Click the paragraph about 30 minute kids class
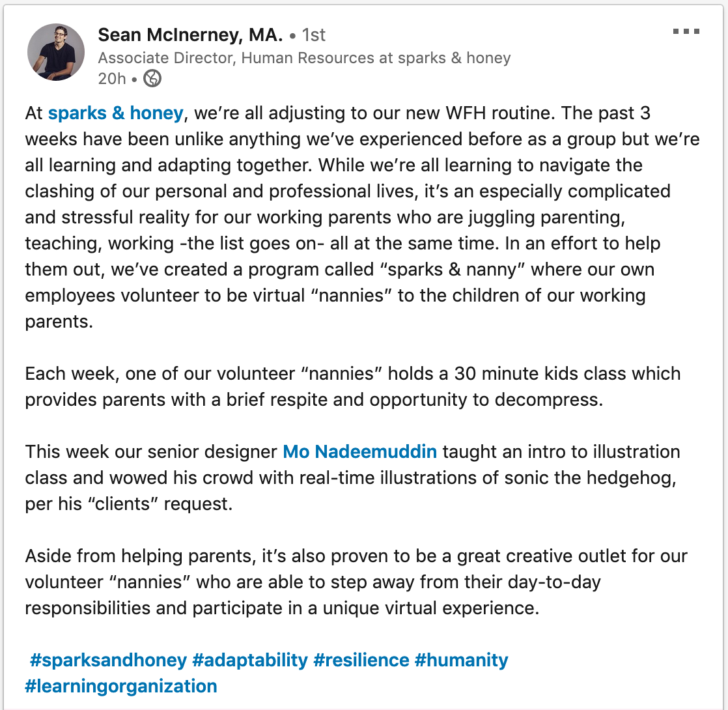 pos(352,386)
